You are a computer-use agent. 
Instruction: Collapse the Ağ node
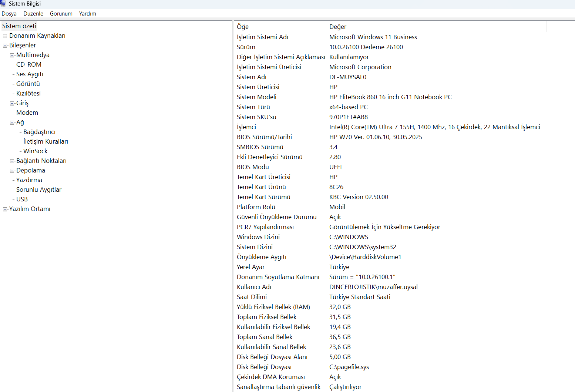coord(12,123)
